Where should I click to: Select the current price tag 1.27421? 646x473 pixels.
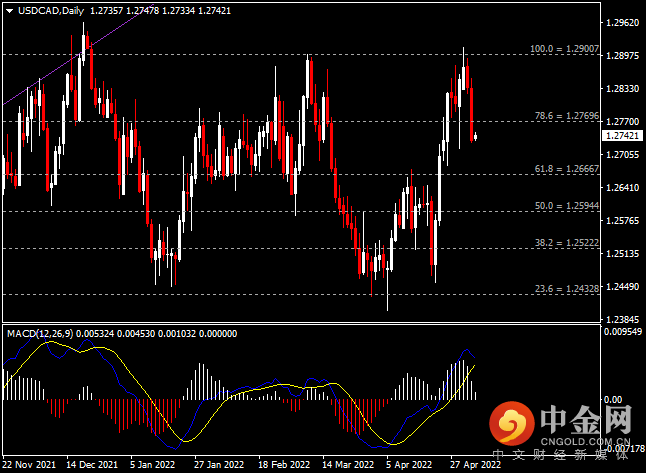click(x=622, y=136)
